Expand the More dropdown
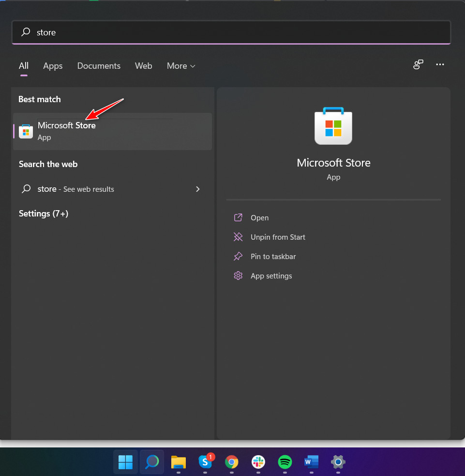The height and width of the screenshot is (476, 465). [x=181, y=66]
